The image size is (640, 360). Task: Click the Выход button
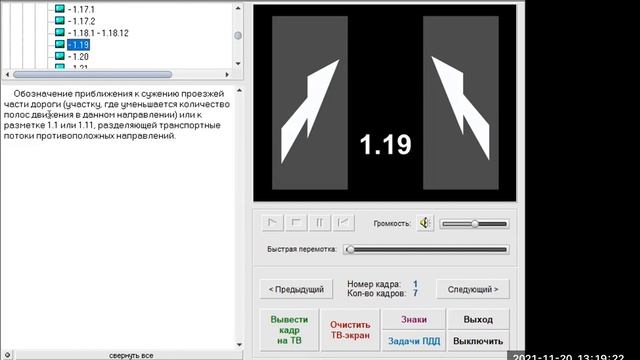coord(478,320)
